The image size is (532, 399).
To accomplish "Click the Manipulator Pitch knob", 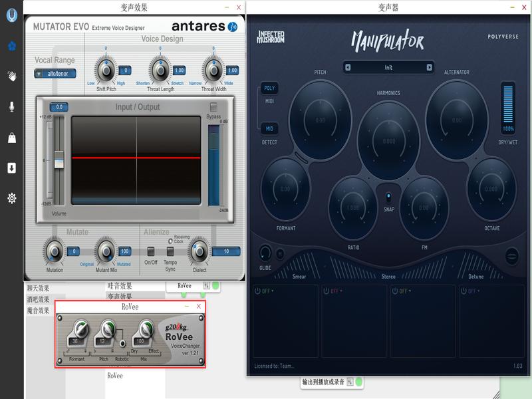I will [321, 120].
